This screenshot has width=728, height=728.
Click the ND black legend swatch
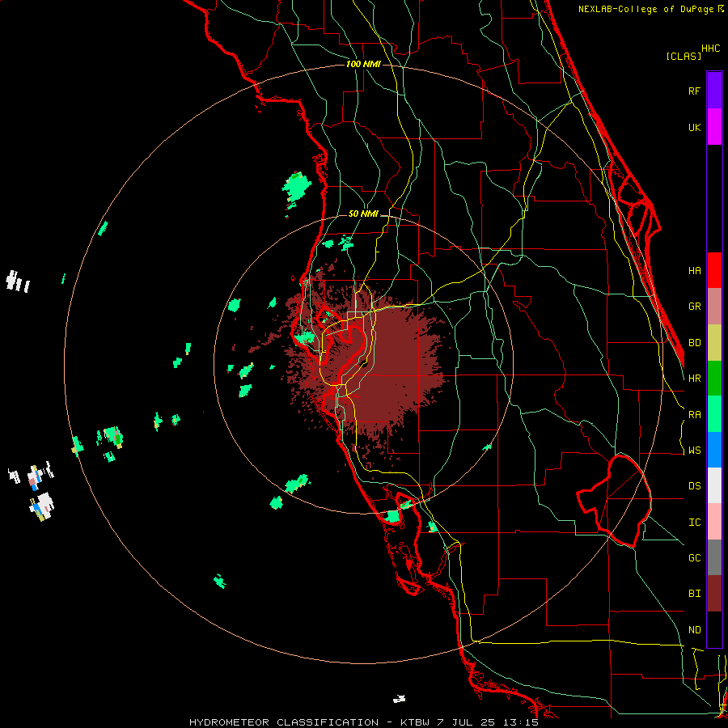[x=714, y=629]
